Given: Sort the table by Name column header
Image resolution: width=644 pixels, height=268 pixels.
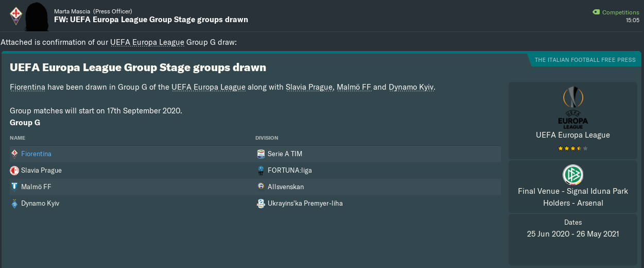Looking at the screenshot, I should coord(18,138).
